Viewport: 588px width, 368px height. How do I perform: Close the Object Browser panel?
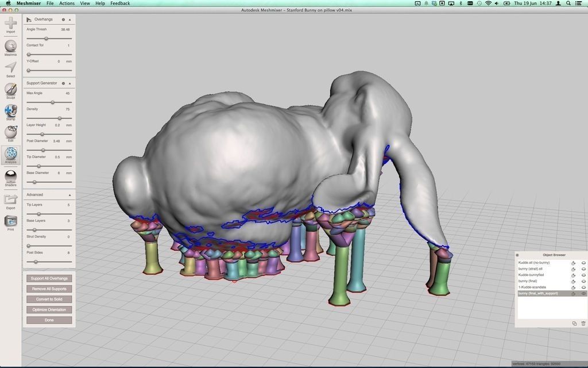(517, 255)
